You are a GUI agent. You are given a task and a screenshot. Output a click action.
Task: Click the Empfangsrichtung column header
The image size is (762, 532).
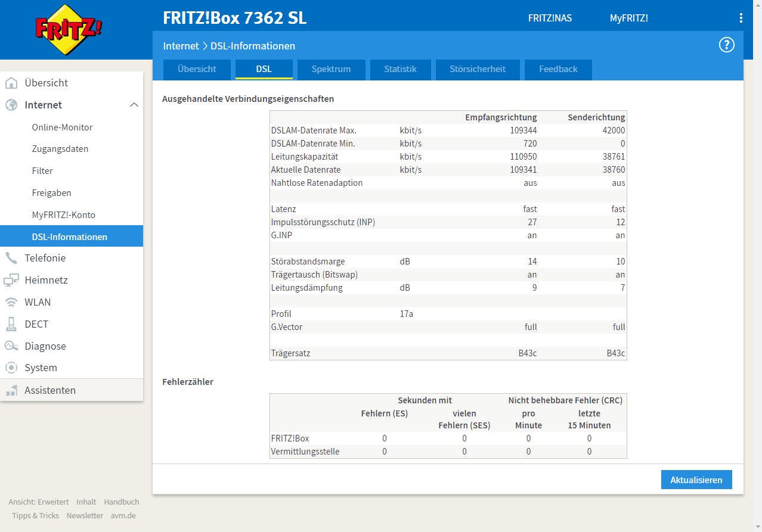coord(501,117)
